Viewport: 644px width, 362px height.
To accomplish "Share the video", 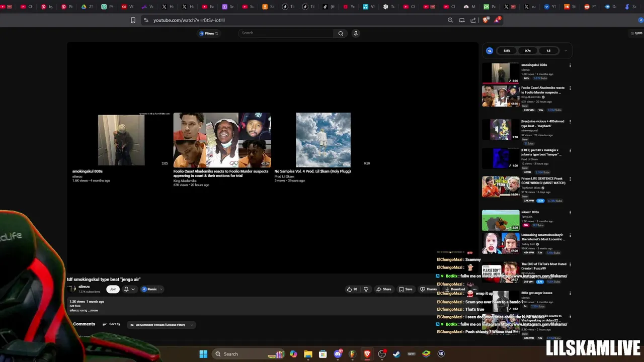I will 383,289.
